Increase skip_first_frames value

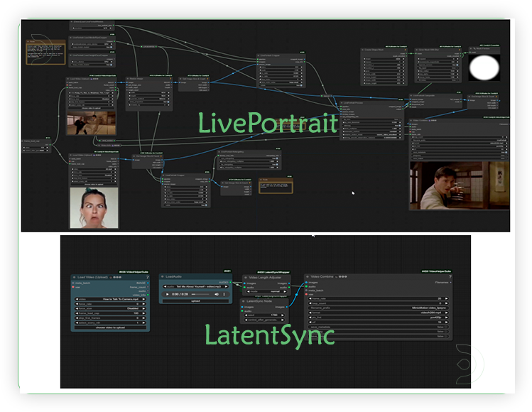pos(144,318)
